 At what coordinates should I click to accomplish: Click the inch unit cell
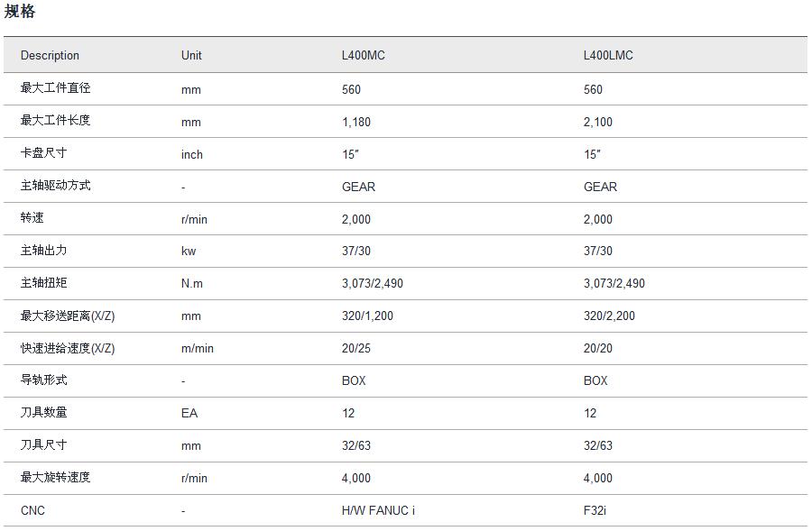pos(192,154)
